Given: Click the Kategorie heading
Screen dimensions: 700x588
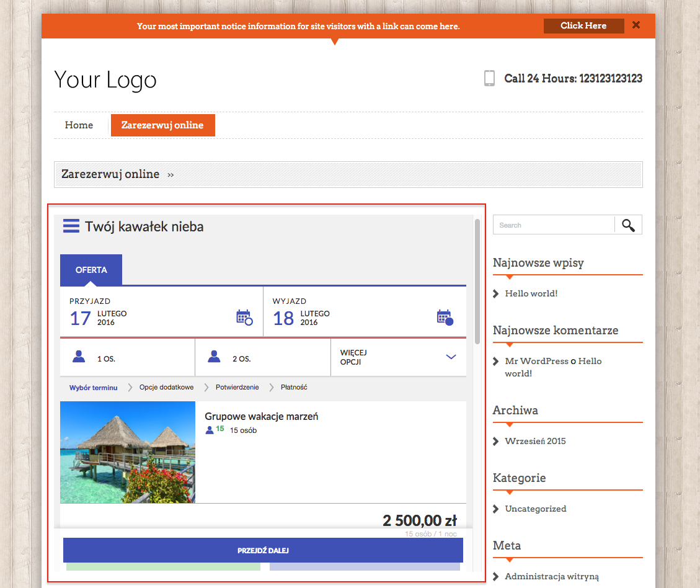Looking at the screenshot, I should click(519, 478).
